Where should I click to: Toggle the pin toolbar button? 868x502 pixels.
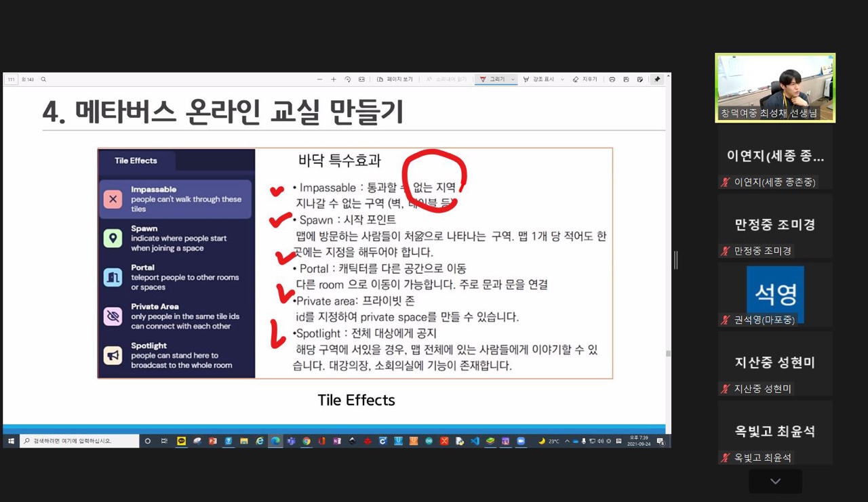tap(656, 79)
